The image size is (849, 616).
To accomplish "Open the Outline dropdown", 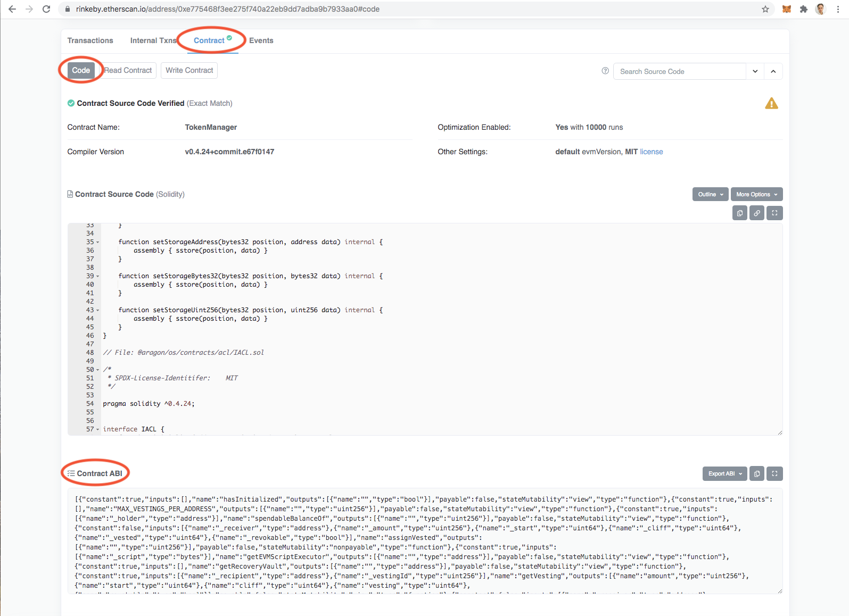I will pyautogui.click(x=711, y=194).
